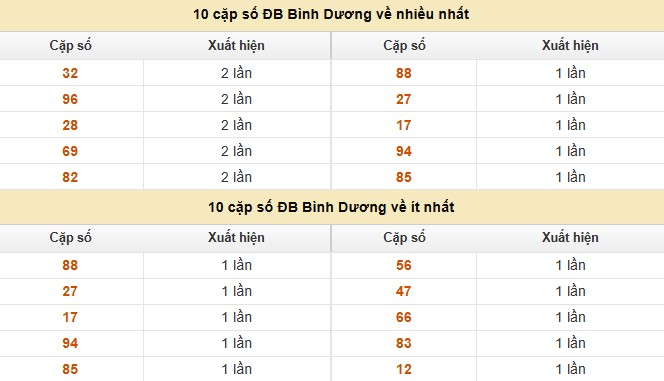Click the '2 lần' cell beside 82

236,177
